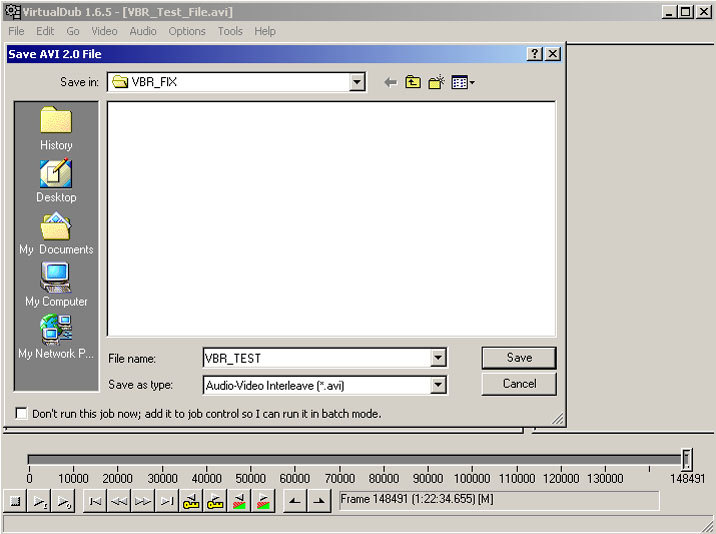Jump to the end of video
The width and height of the screenshot is (716, 534).
coord(167,502)
